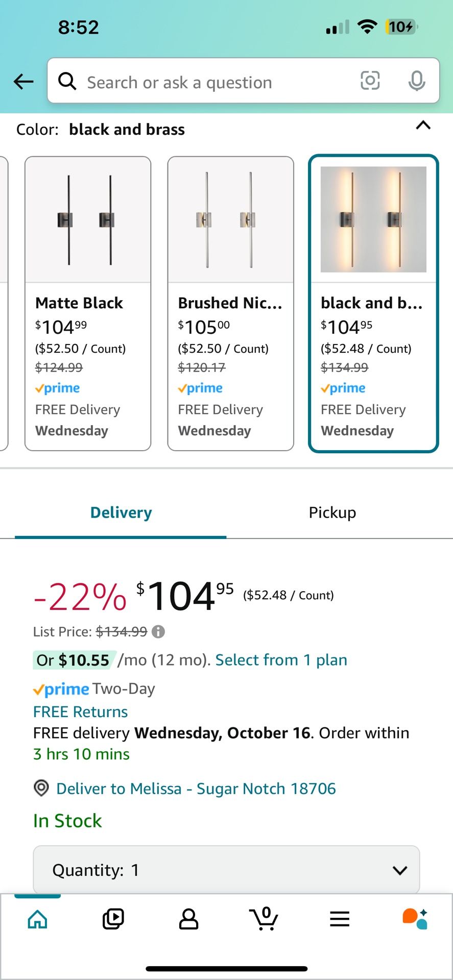This screenshot has height=980, width=453.
Task: Choose the Brushed Nickel color option
Action: (231, 303)
